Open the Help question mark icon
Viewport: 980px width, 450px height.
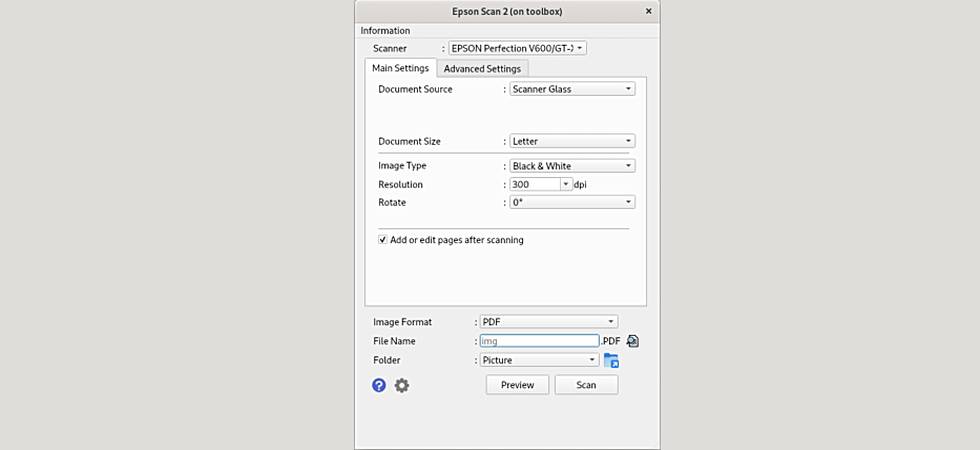tap(379, 385)
